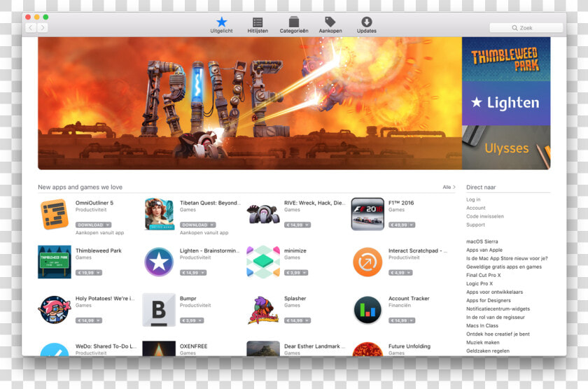Focus the Zoek search field

(526, 28)
